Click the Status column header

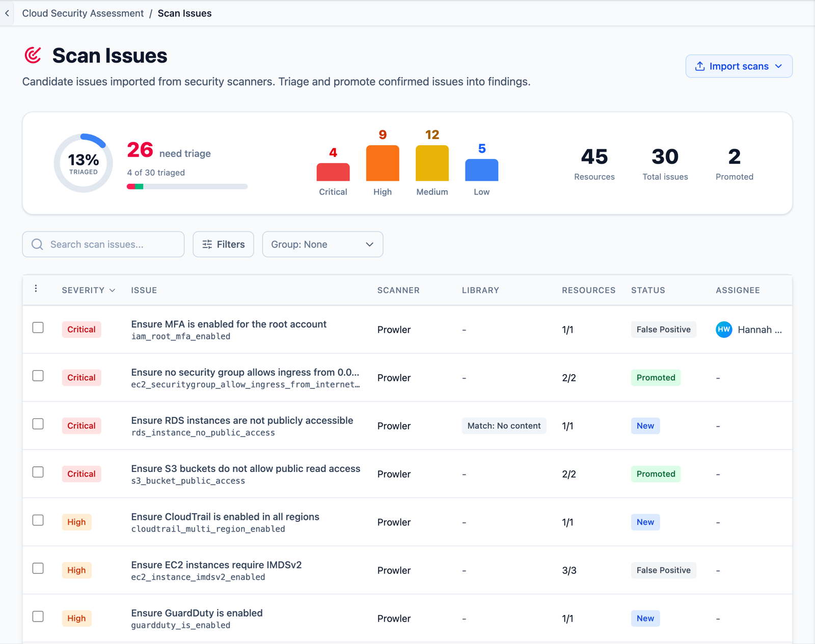[x=648, y=290]
